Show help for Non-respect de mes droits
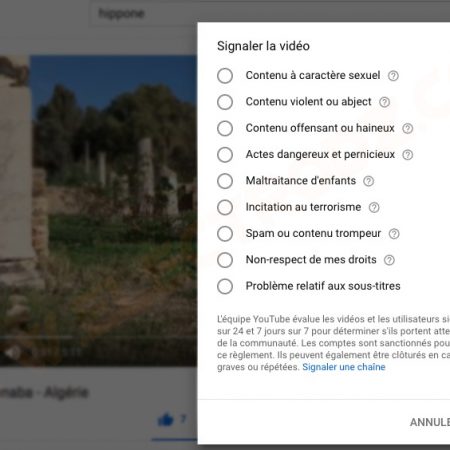The image size is (450, 450). click(x=389, y=260)
